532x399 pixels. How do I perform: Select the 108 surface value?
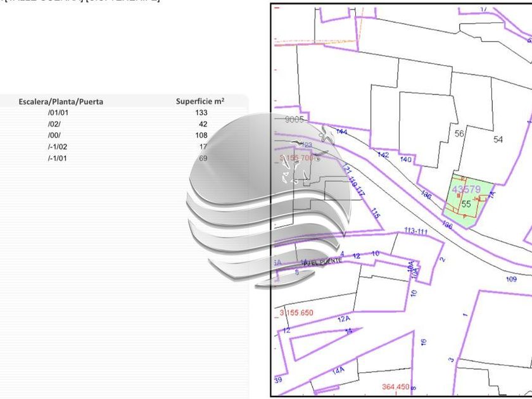tap(201, 136)
